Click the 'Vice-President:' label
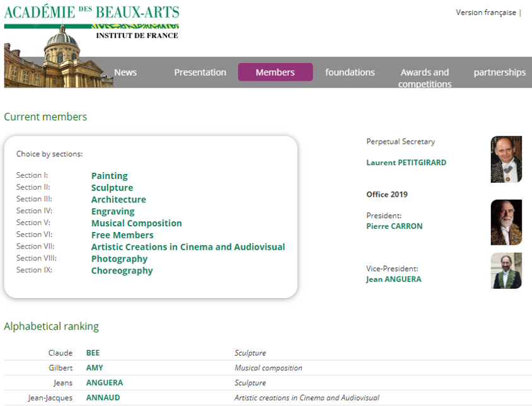This screenshot has height=406, width=532. [392, 269]
